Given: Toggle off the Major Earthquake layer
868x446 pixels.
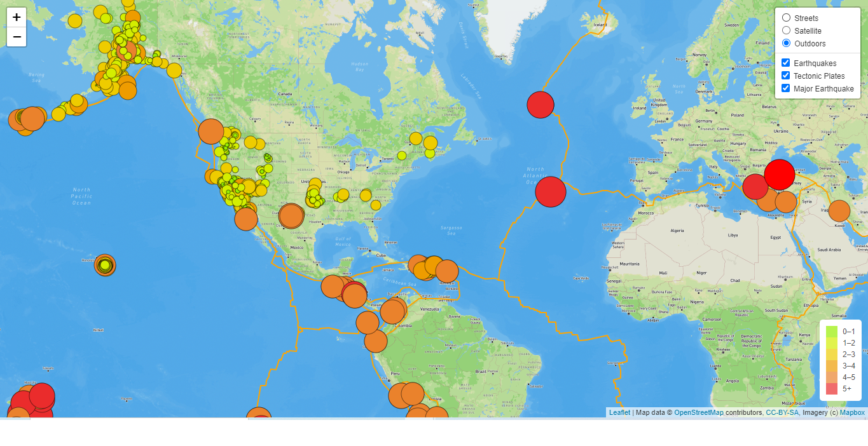Looking at the screenshot, I should 785,88.
